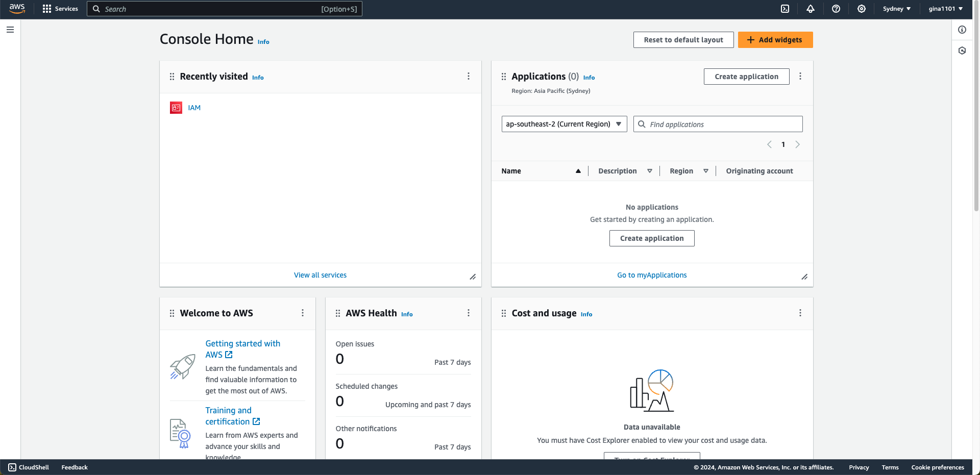
Task: Click CloudShell in the bottom bar
Action: click(x=29, y=467)
